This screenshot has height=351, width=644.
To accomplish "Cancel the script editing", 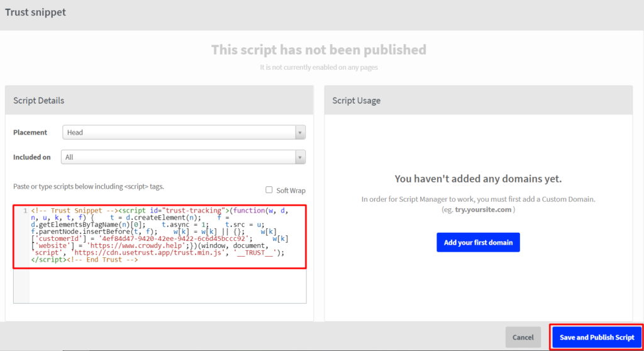I will [x=523, y=337].
